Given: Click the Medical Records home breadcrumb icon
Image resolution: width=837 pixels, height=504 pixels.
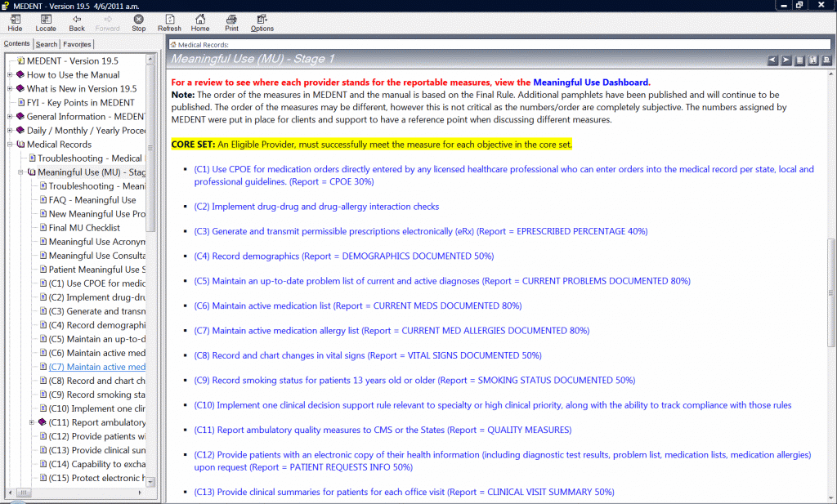Looking at the screenshot, I should tap(173, 45).
